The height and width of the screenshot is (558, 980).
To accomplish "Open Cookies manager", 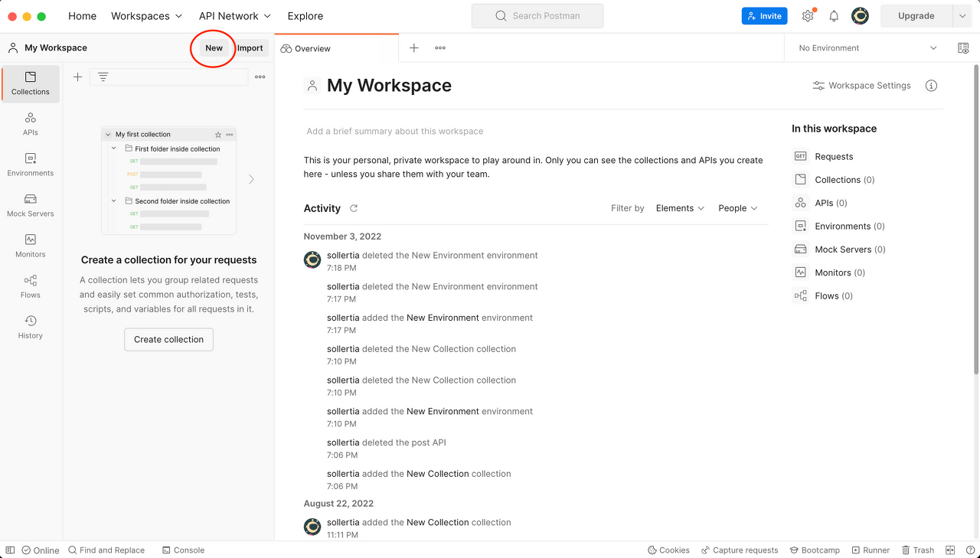I will tap(668, 550).
